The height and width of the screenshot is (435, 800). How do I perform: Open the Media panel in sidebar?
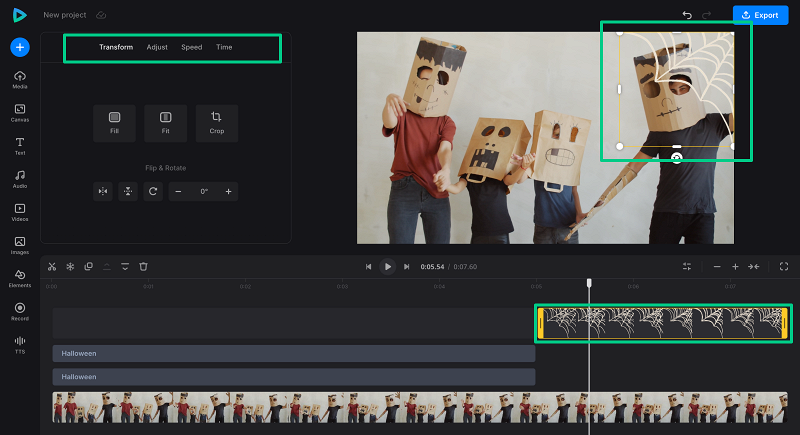[x=20, y=80]
